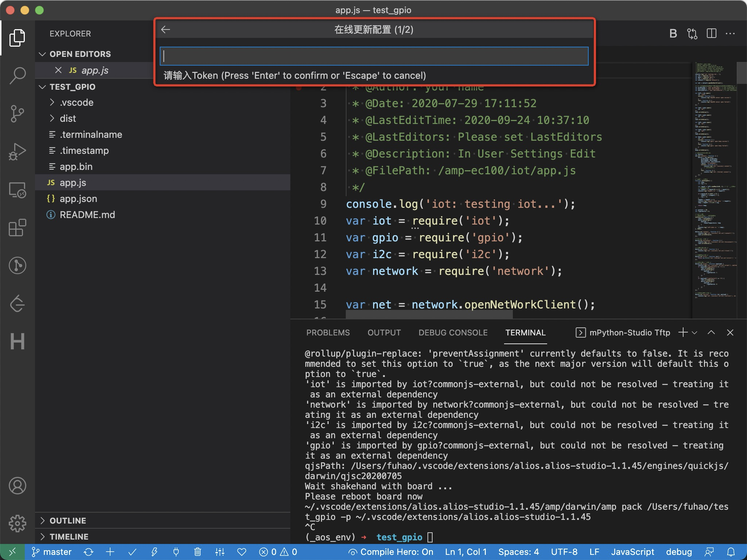Split the editor to the right
The height and width of the screenshot is (560, 747).
coord(711,34)
